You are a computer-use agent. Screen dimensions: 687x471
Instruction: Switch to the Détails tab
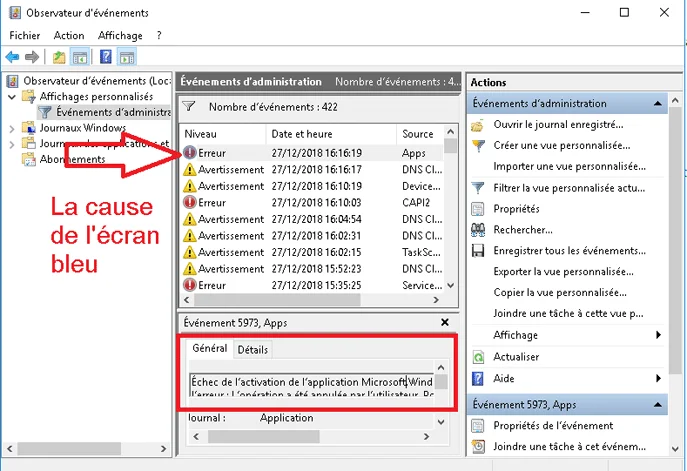pos(252,350)
